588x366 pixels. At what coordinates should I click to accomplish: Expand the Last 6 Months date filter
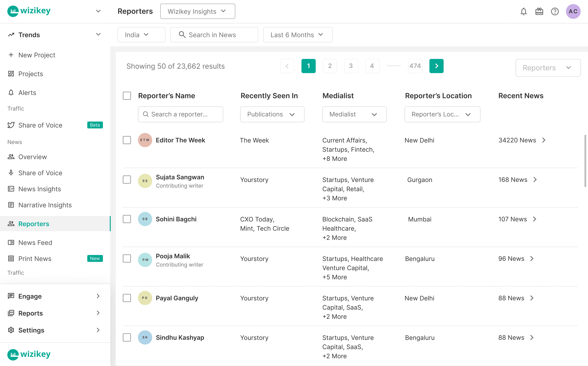click(298, 35)
